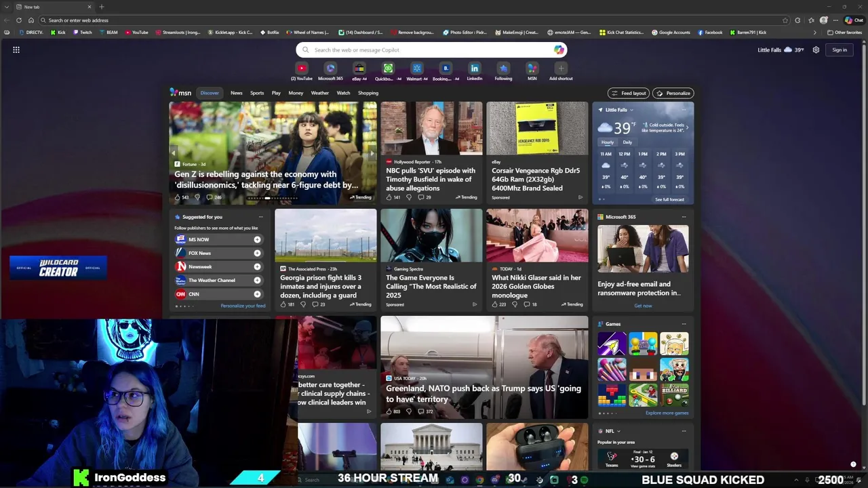Click the headline carousel position dots
868x488 pixels.
[273, 198]
